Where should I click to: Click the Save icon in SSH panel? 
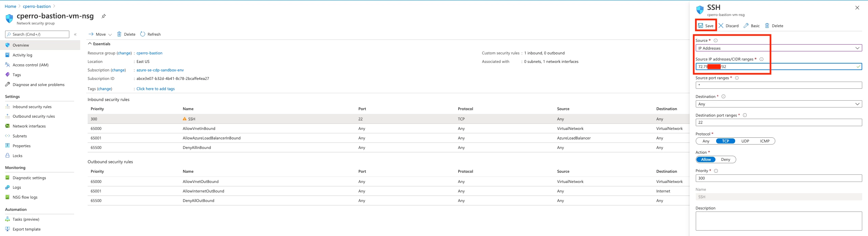701,26
